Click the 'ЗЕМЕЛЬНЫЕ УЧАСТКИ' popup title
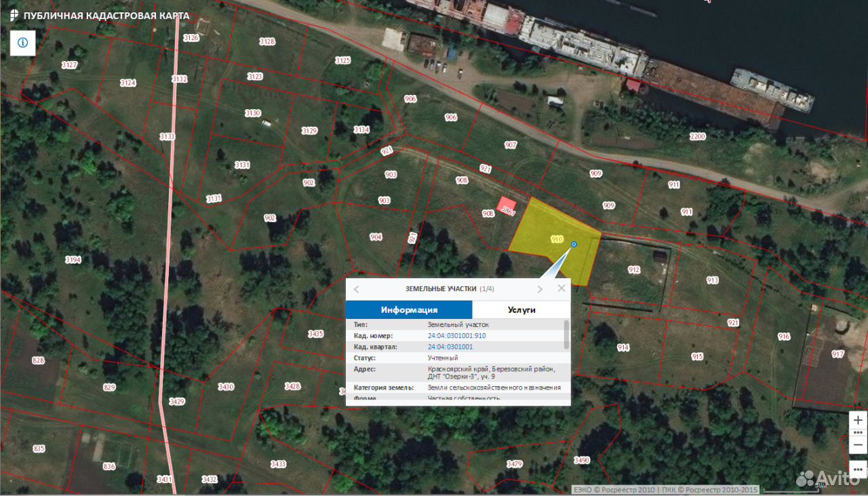Viewport: 868px width, 496px height. tap(441, 289)
